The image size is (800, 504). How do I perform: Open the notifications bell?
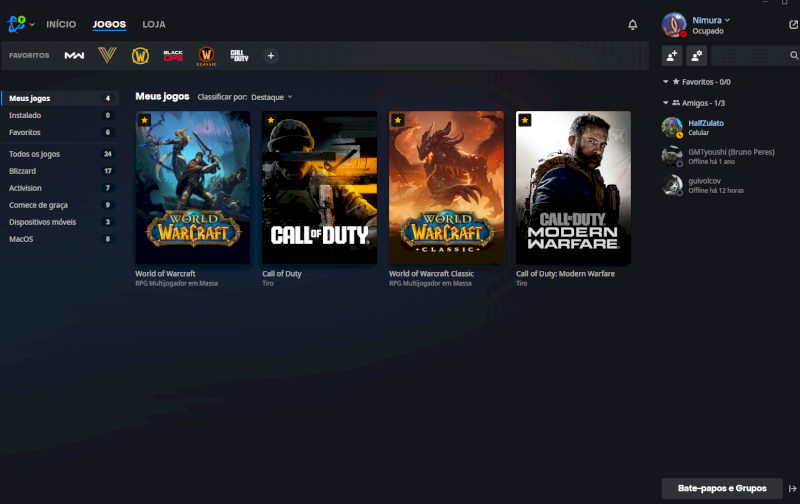pyautogui.click(x=633, y=24)
